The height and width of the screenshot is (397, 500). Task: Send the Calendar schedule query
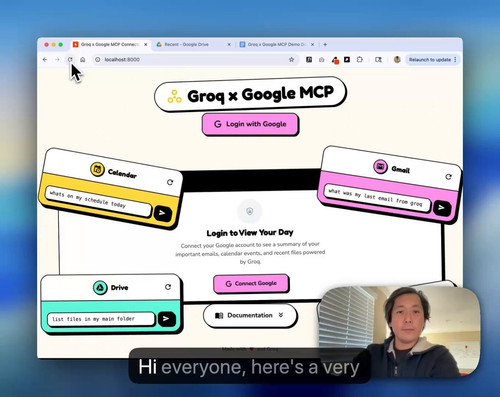tap(163, 213)
